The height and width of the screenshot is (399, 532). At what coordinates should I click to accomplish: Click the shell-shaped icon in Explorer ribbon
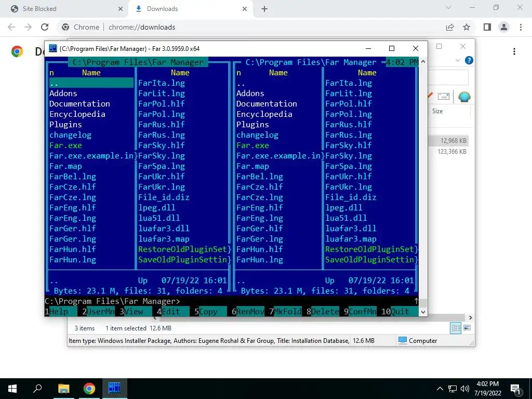tap(464, 97)
